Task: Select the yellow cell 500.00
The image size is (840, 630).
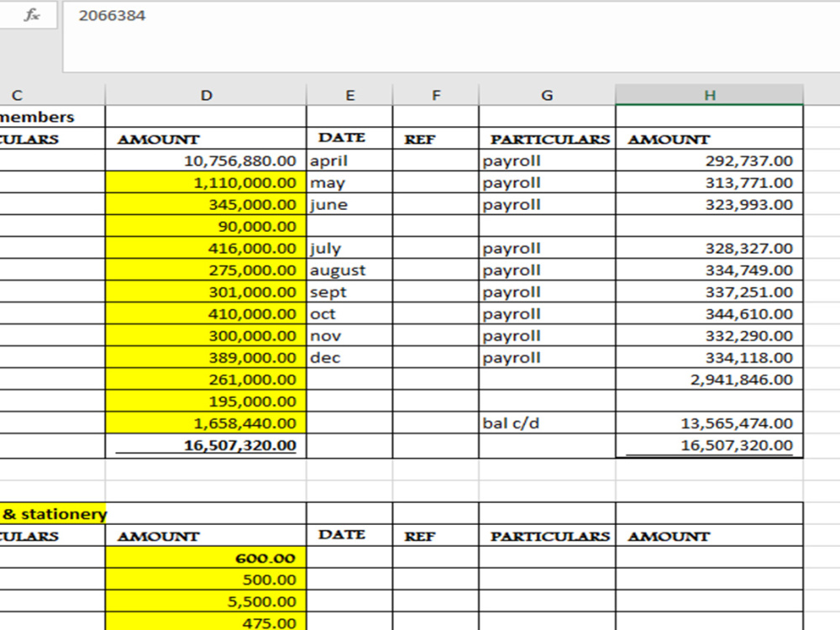Action: (207, 580)
